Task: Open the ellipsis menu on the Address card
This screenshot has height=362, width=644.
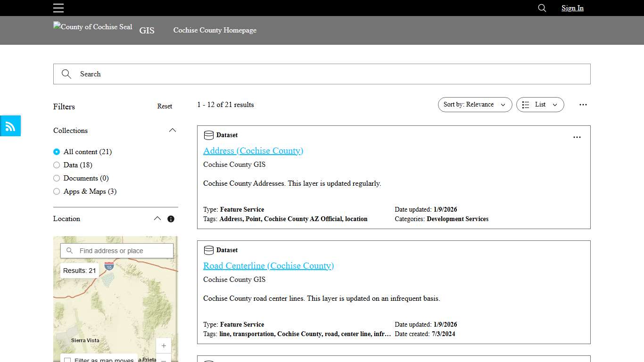Action: point(577,137)
